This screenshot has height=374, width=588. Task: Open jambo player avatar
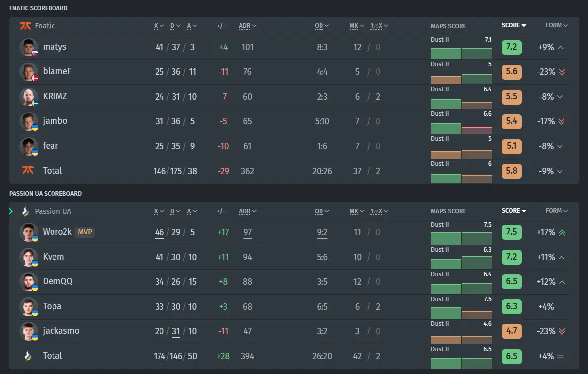pos(29,121)
